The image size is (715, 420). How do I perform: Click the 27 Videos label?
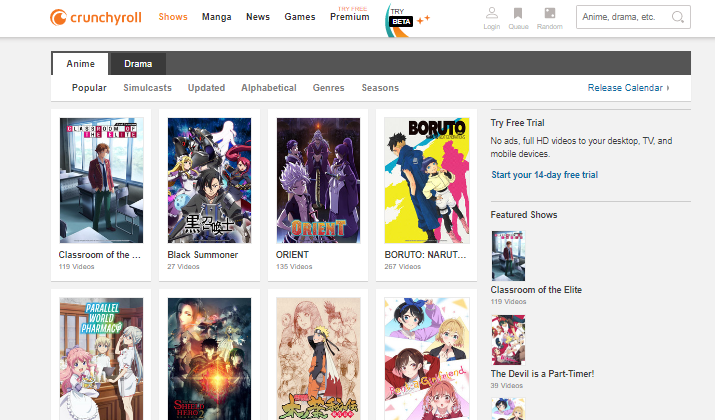pyautogui.click(x=183, y=267)
